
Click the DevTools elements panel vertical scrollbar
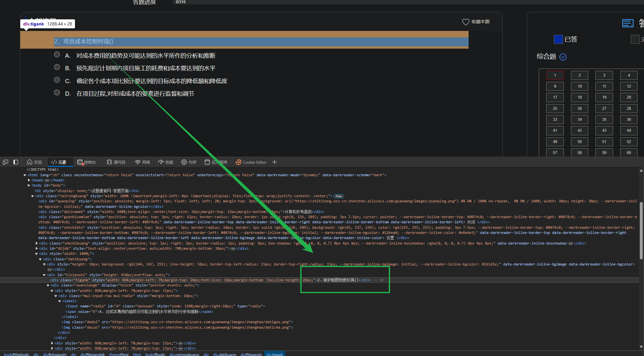coord(641,230)
